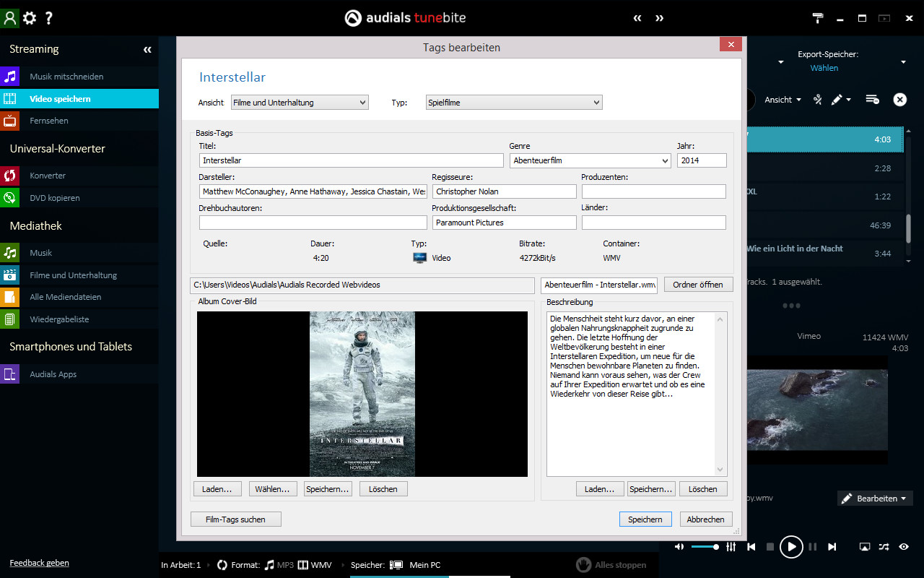
Task: Mute sound with the speaker icon
Action: [x=679, y=547]
